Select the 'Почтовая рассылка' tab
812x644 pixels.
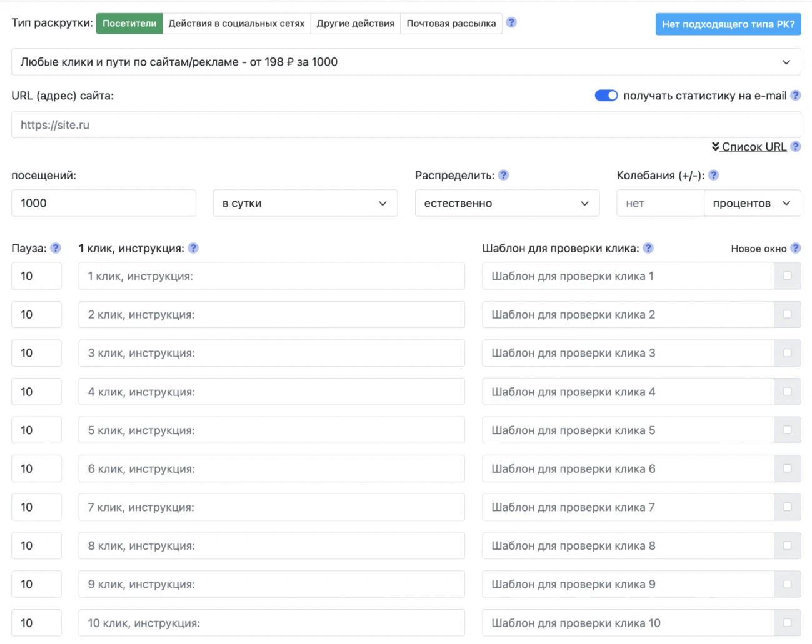(x=451, y=24)
